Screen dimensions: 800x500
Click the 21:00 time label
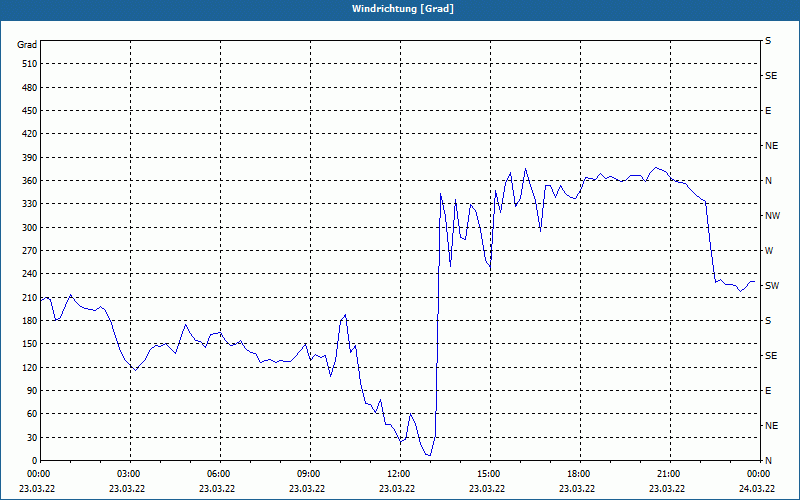tap(670, 474)
